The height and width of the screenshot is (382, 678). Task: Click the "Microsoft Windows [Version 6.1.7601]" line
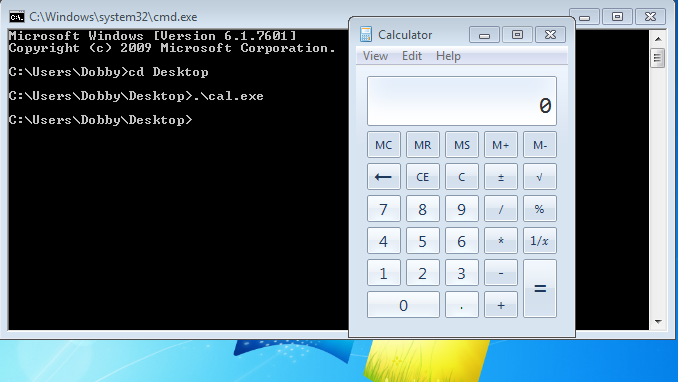coord(153,35)
